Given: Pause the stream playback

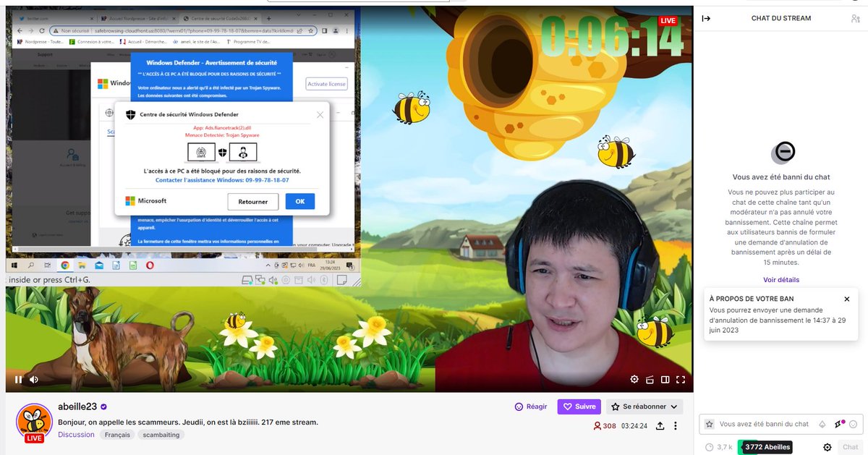Looking at the screenshot, I should click(19, 379).
